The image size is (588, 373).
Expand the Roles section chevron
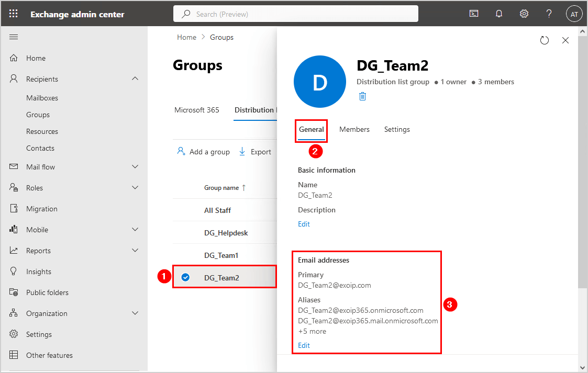[135, 187]
